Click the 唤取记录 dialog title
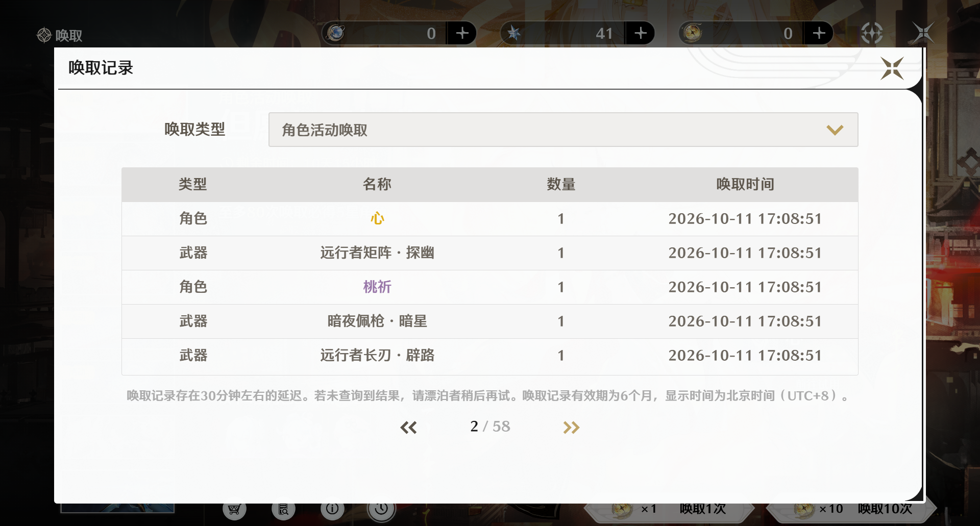 (101, 68)
